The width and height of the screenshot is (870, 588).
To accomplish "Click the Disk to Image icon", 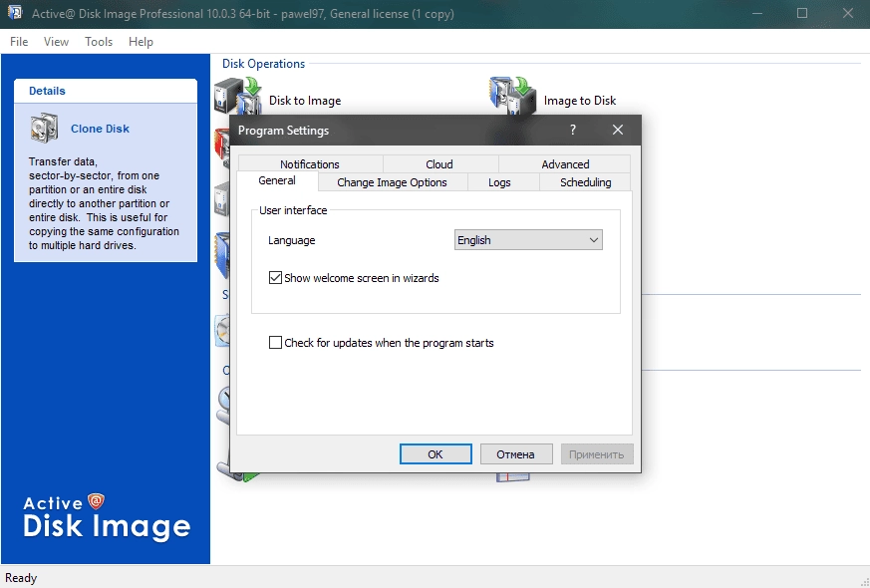I will [x=238, y=96].
